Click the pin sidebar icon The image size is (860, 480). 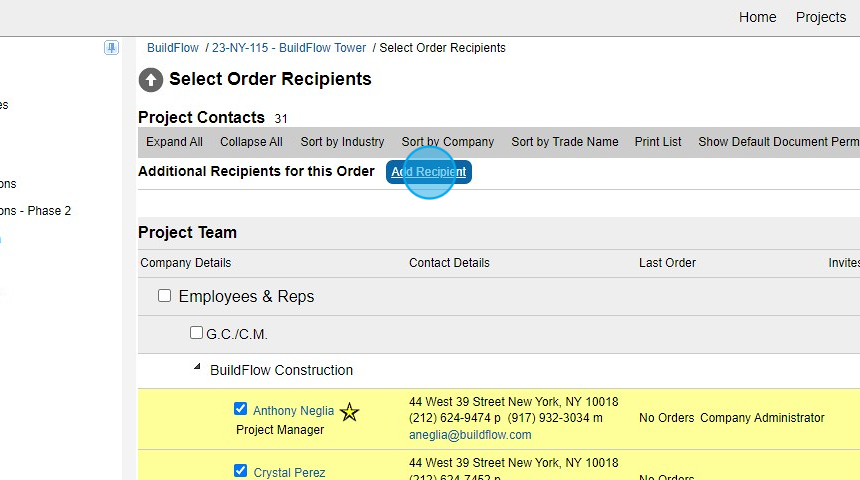[111, 48]
